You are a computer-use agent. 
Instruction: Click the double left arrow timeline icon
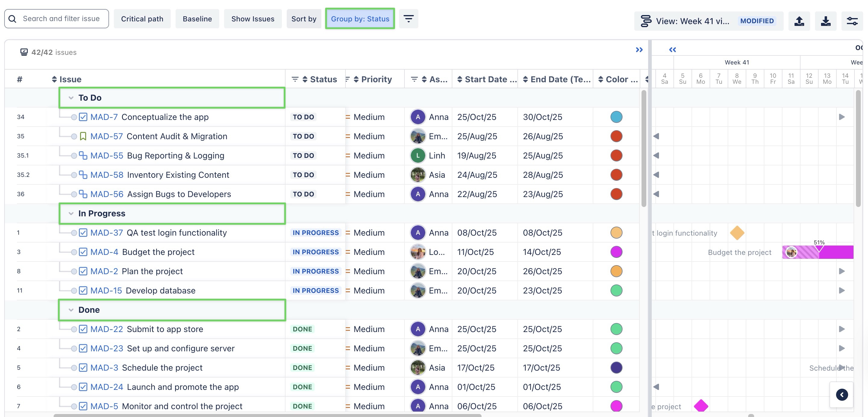672,50
